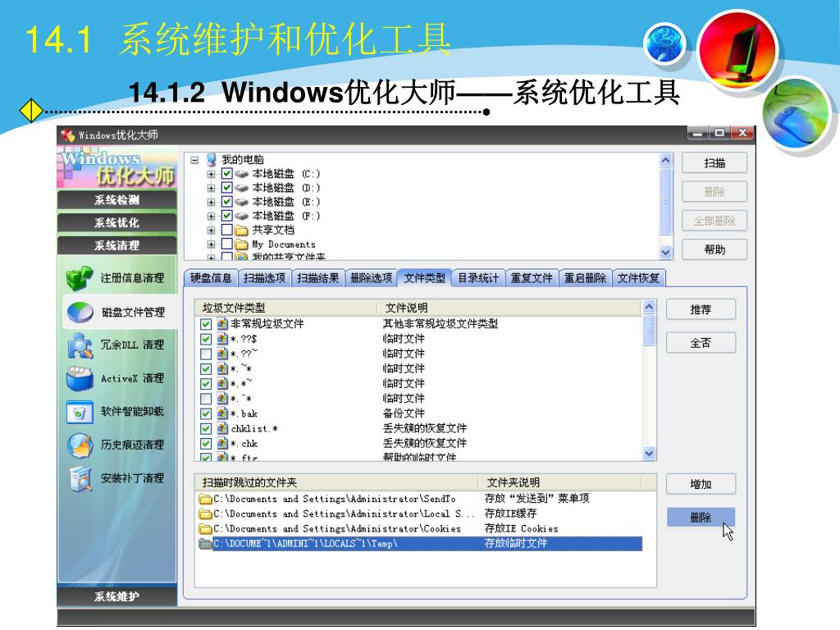The height and width of the screenshot is (630, 840).
Task: Open the 系统维护 sidebar section
Action: (x=116, y=597)
